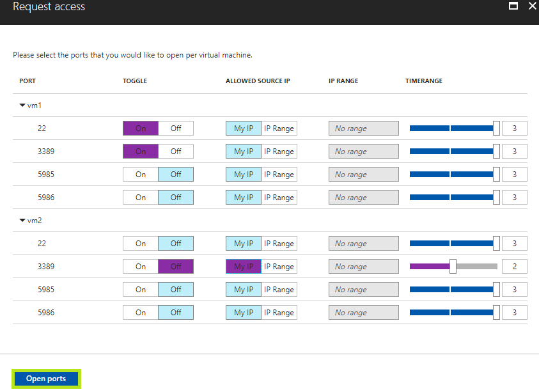Maximize the Request access panel

point(513,6)
